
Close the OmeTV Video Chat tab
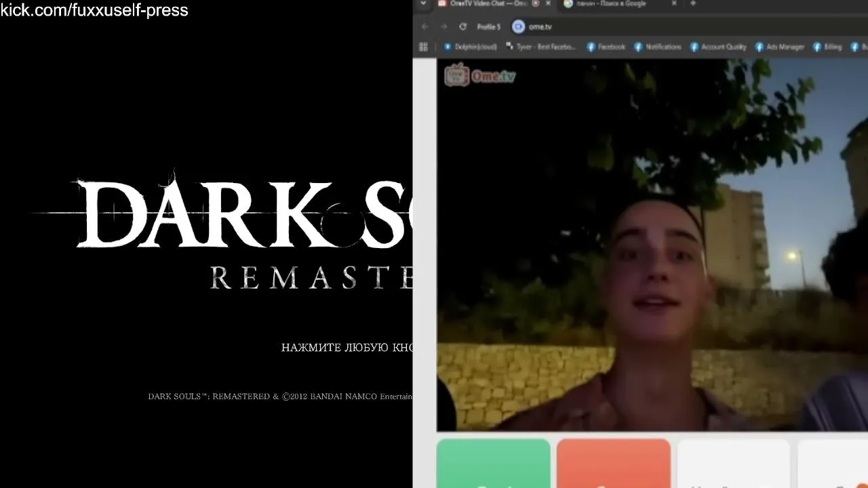pos(548,3)
